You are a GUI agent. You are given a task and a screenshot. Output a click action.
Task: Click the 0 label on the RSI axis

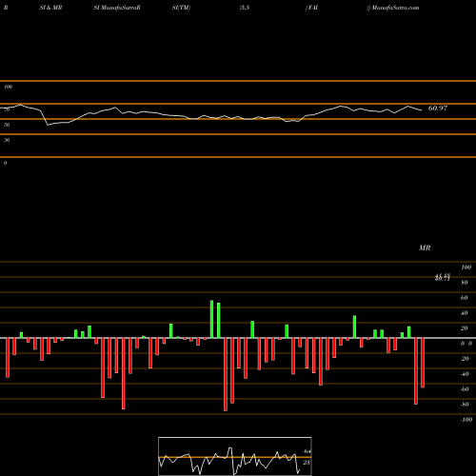tap(5, 163)
